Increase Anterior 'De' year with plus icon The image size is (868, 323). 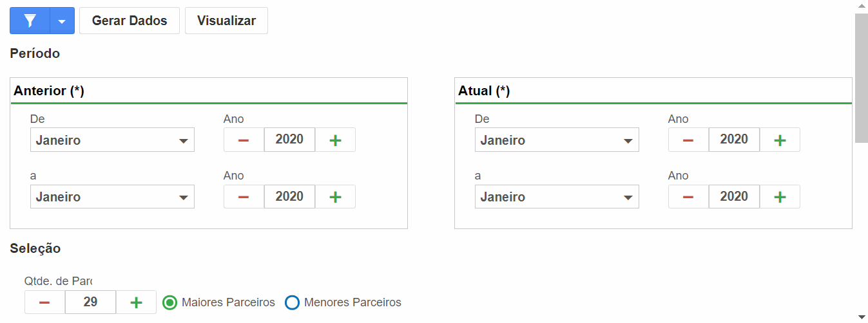click(x=335, y=140)
